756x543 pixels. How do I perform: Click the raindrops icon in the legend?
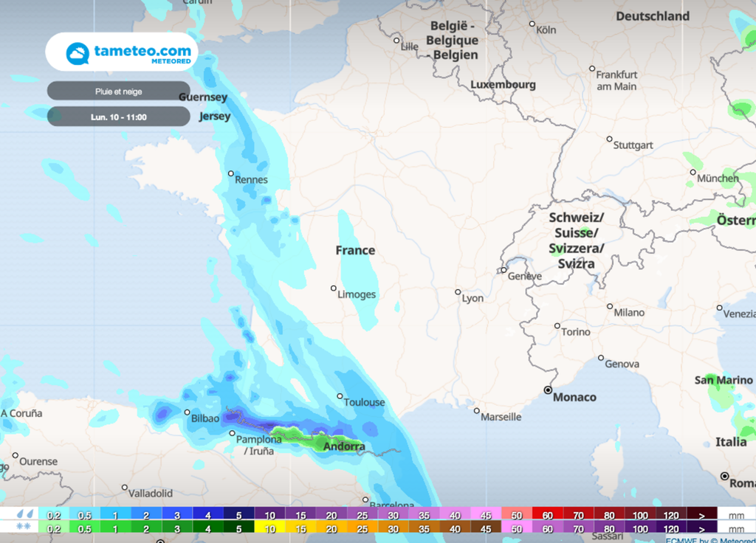[24, 514]
